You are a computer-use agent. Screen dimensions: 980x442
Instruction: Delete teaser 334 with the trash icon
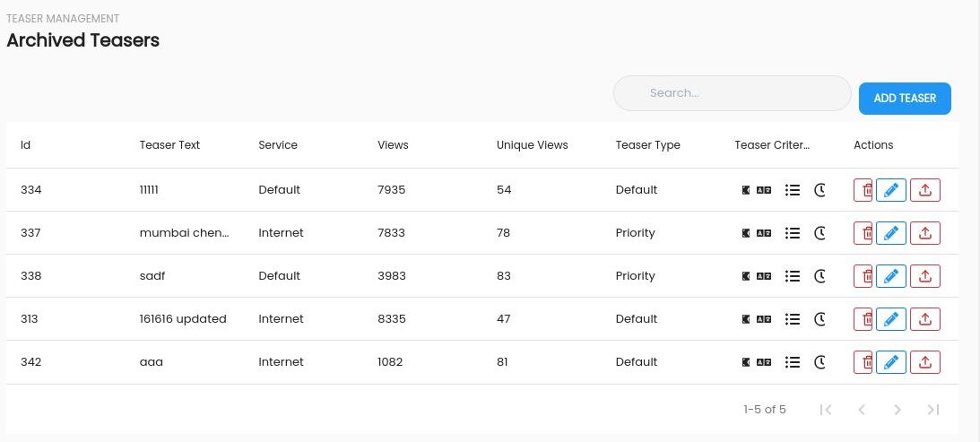click(x=863, y=190)
